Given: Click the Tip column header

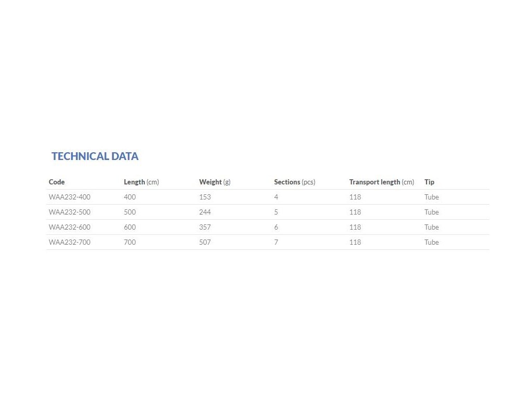Looking at the screenshot, I should pyautogui.click(x=429, y=182).
